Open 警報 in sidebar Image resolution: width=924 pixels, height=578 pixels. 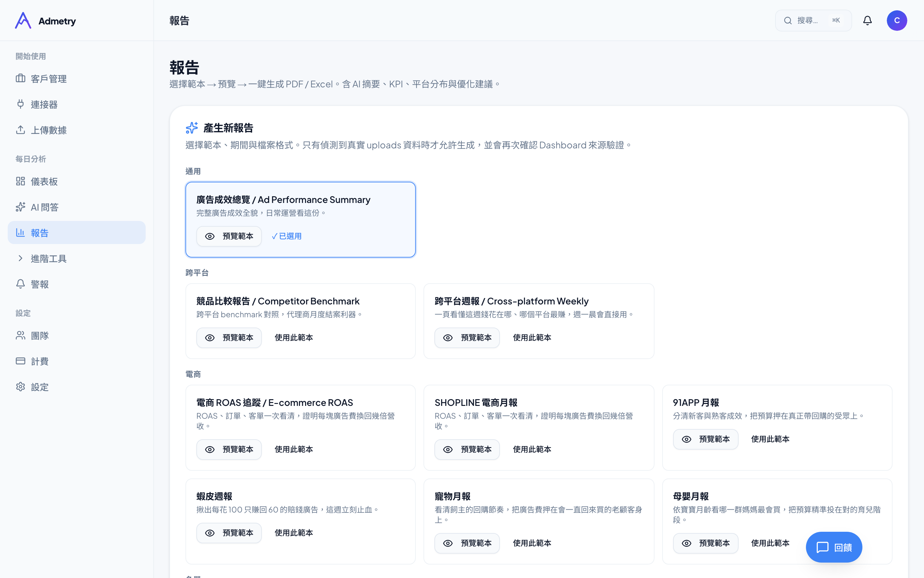pos(76,284)
